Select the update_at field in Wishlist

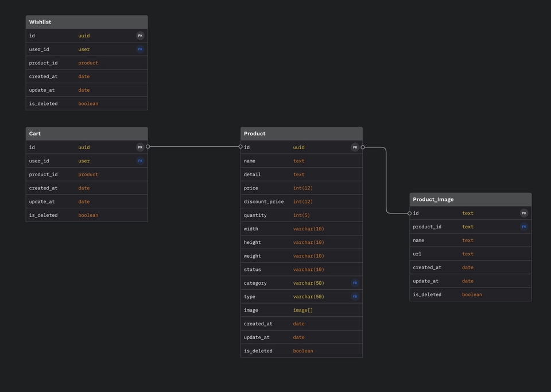pyautogui.click(x=87, y=90)
